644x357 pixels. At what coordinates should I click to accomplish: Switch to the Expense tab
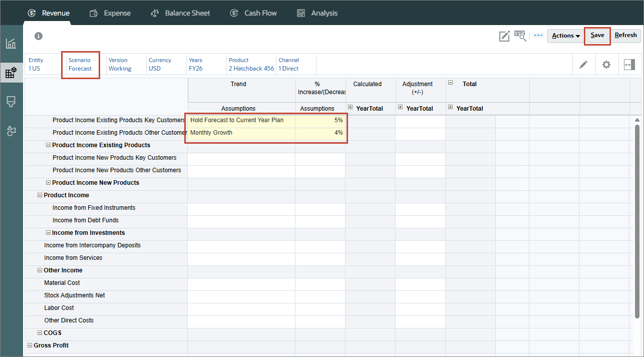pyautogui.click(x=110, y=13)
